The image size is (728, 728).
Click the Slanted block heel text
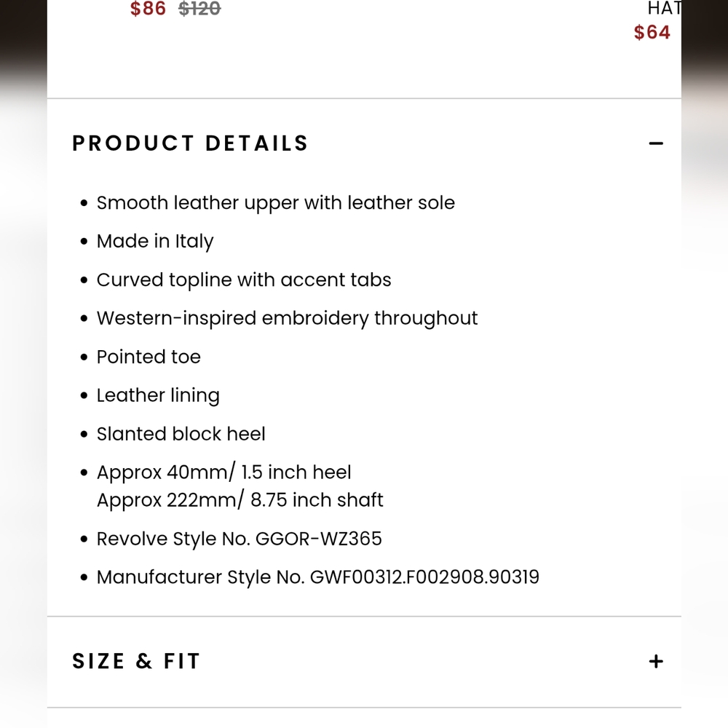click(181, 434)
